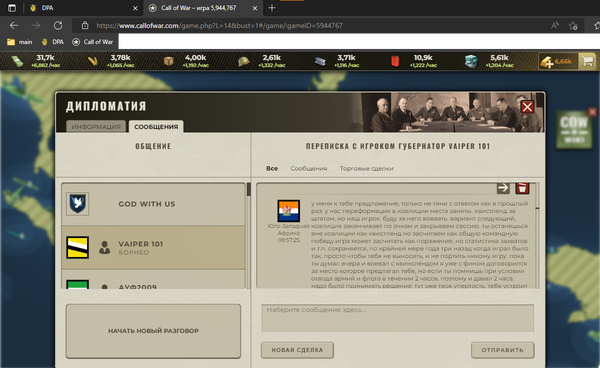Open the GOD WITH US conversation

click(153, 204)
